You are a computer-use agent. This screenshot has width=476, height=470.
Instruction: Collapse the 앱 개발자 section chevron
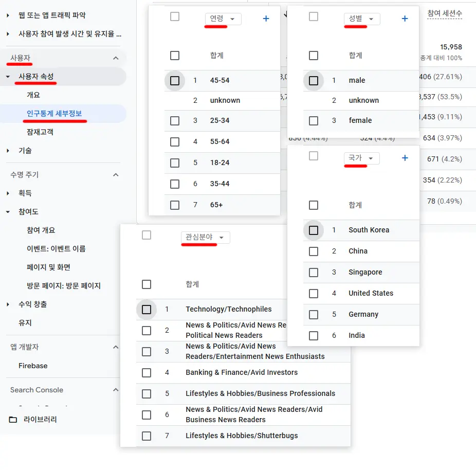pos(116,347)
